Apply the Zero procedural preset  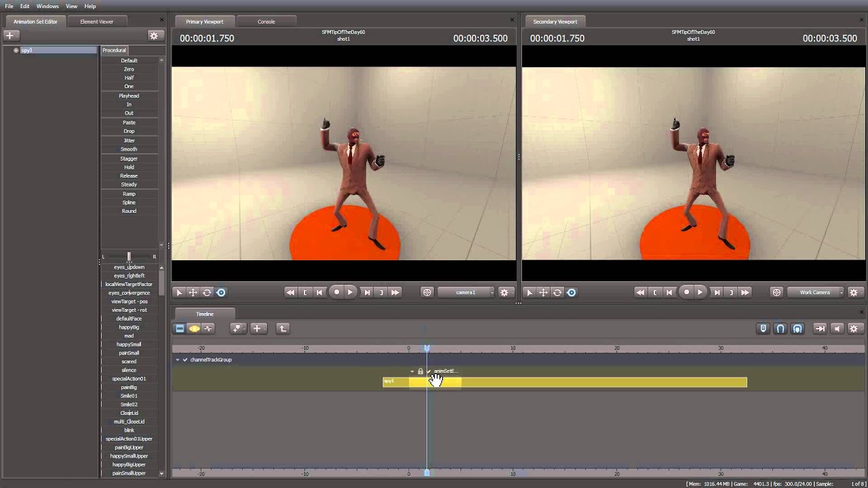click(129, 69)
